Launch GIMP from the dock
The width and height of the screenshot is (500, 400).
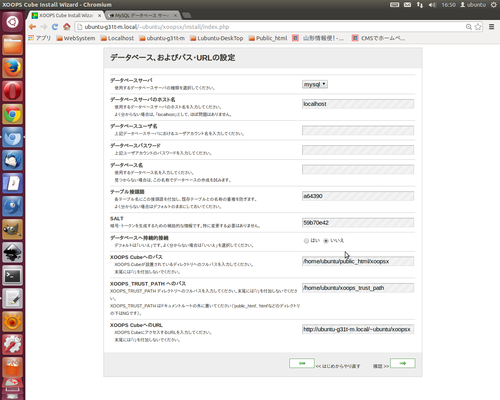pyautogui.click(x=13, y=229)
